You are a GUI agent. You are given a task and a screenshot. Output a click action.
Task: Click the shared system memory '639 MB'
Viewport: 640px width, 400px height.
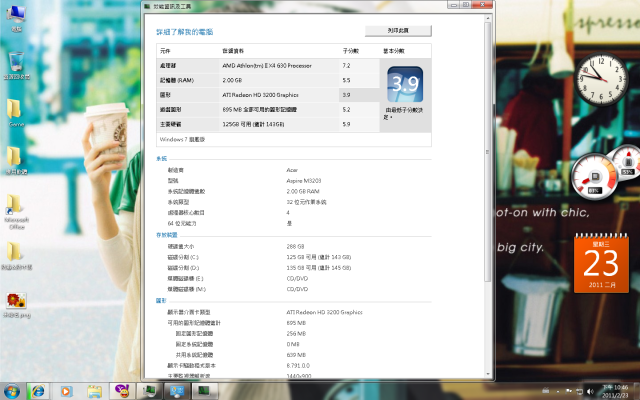[x=296, y=355]
